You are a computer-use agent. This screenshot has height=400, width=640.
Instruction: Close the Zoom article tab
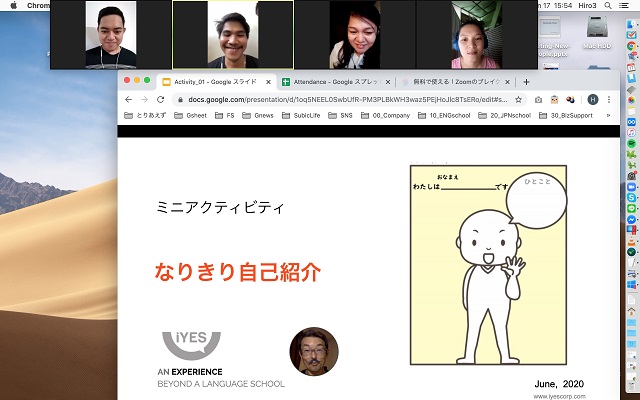(x=507, y=82)
